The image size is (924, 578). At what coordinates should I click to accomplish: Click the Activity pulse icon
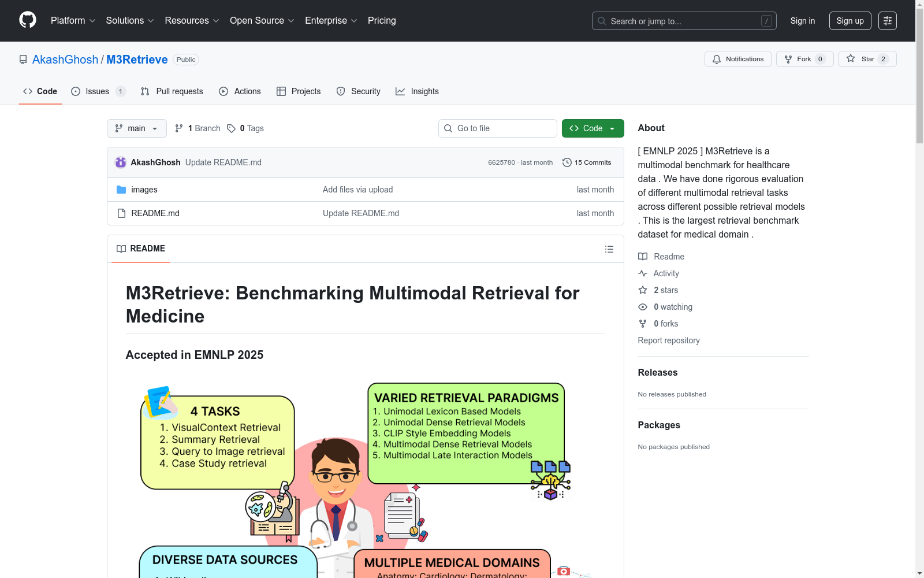click(x=643, y=273)
